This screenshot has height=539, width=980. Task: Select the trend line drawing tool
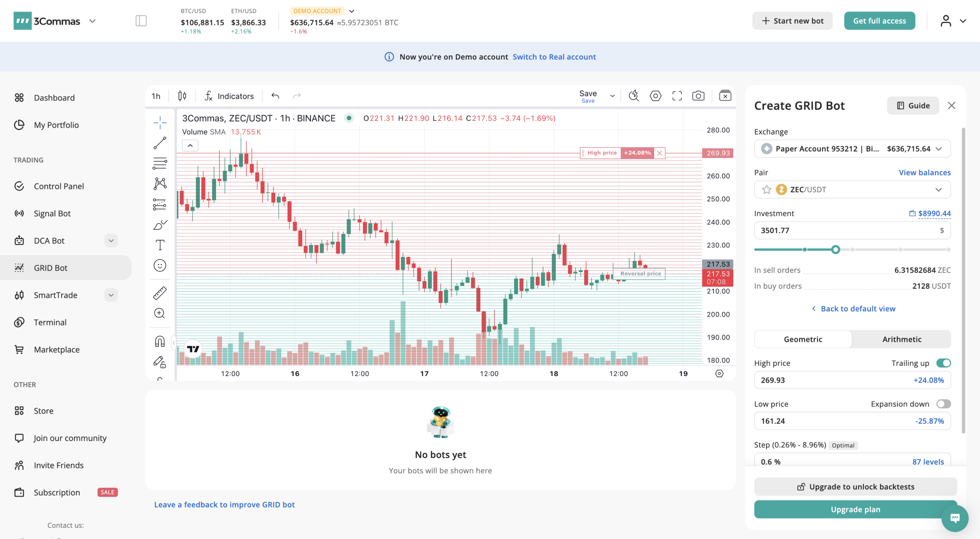point(160,143)
